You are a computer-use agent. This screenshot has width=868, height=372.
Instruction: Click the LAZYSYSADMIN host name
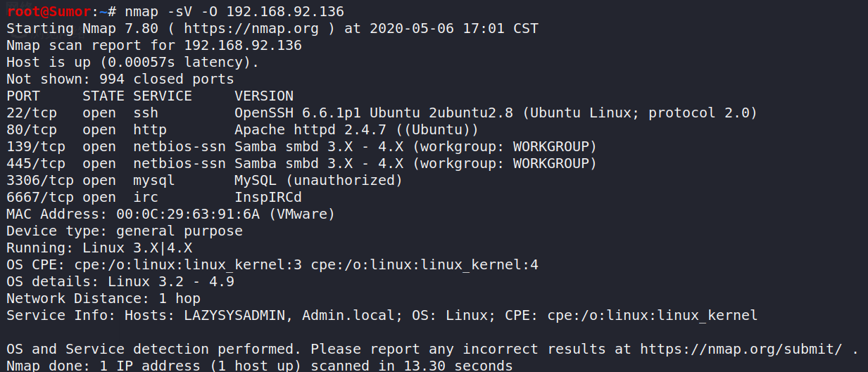[234, 315]
